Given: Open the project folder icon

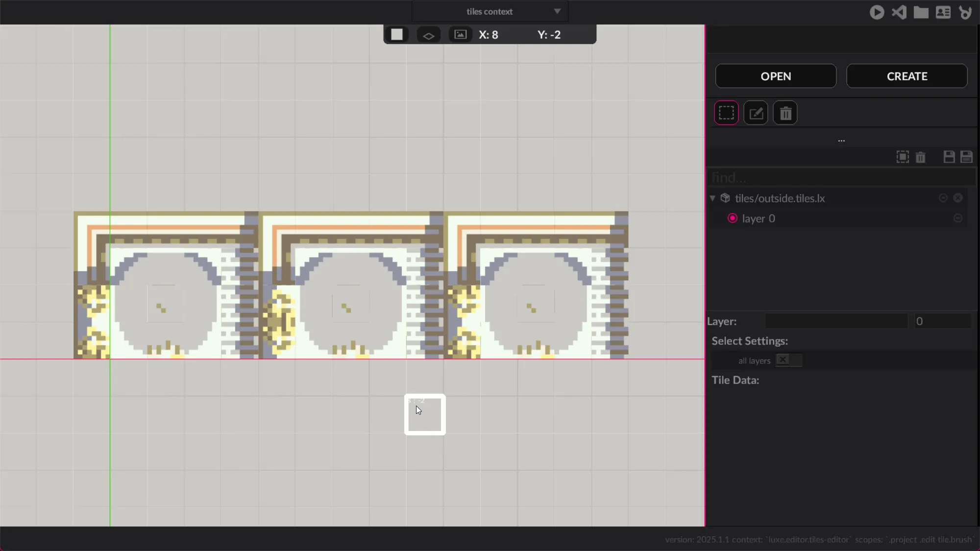Looking at the screenshot, I should coord(921,12).
